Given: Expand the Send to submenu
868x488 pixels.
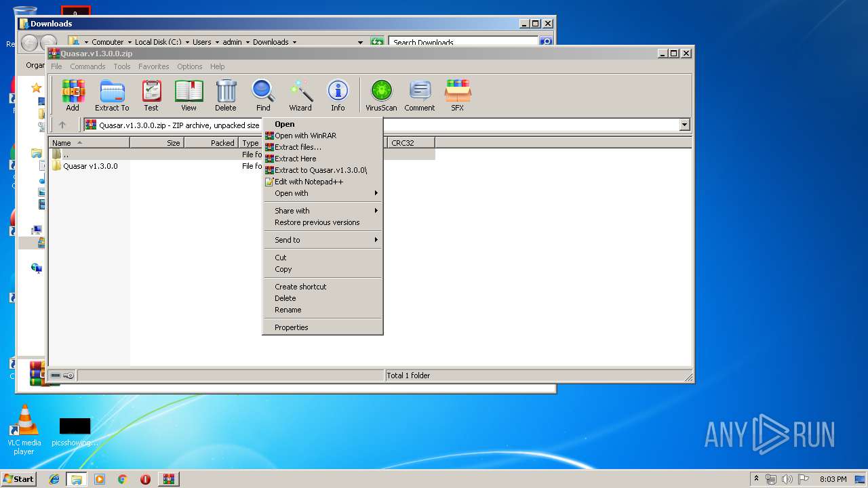Looking at the screenshot, I should click(x=323, y=240).
